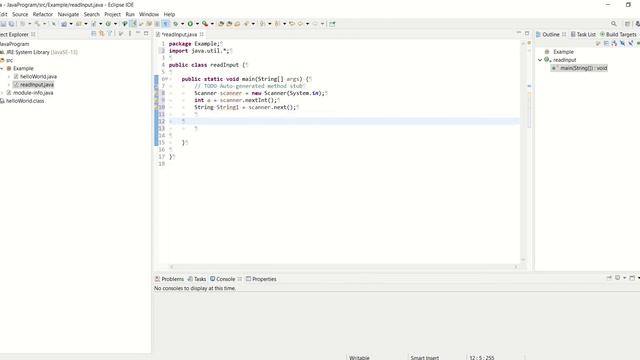Open the Run button dropdown arrow
This screenshot has height=360, width=640.
click(197, 24)
